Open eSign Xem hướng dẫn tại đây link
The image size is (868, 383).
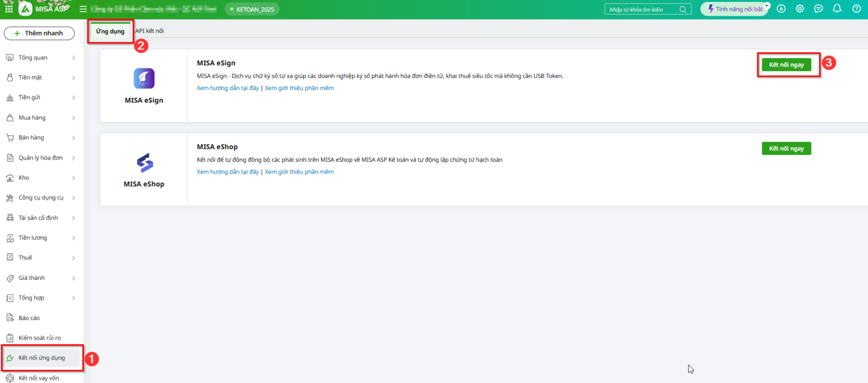228,88
